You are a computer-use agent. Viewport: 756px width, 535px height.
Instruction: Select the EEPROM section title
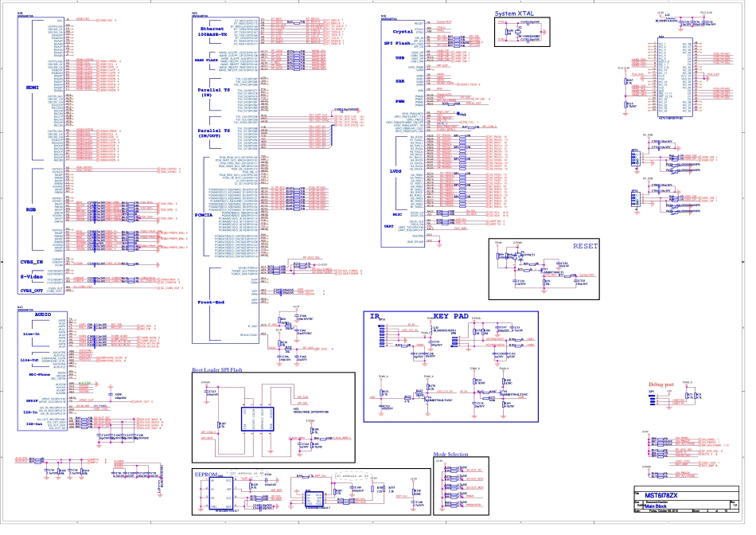click(x=207, y=473)
